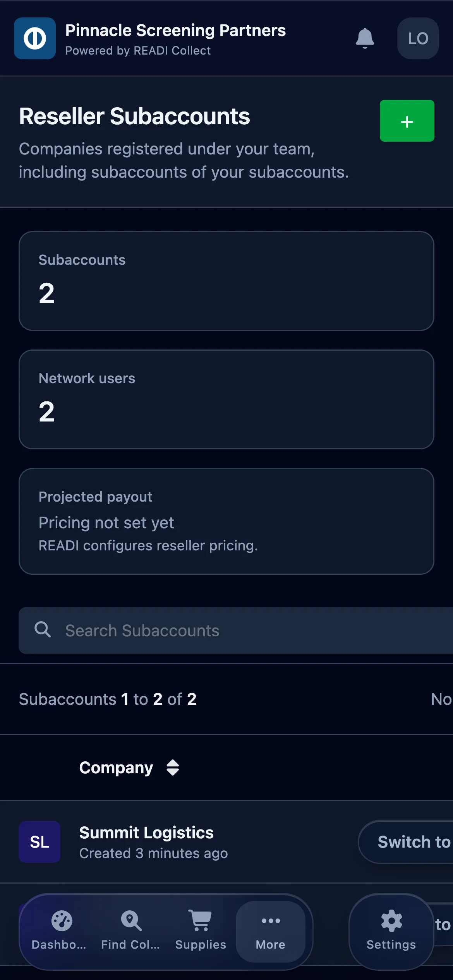Screen dimensions: 453x980
Task: Open the Network users card
Action: (x=226, y=399)
